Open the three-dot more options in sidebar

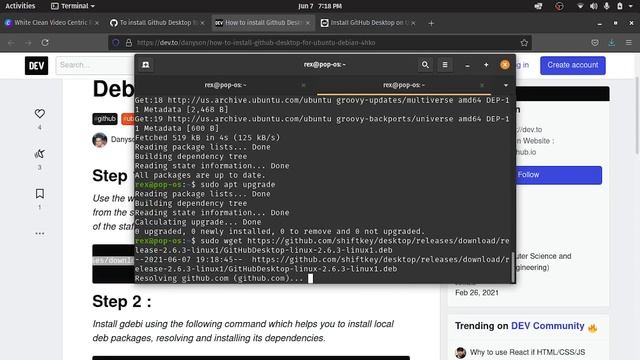click(x=40, y=233)
